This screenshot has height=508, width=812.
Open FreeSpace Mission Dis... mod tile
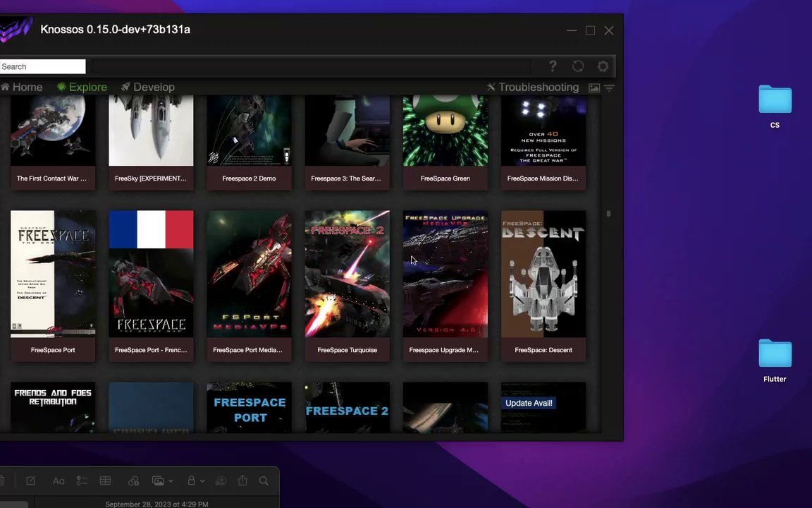[x=543, y=143]
